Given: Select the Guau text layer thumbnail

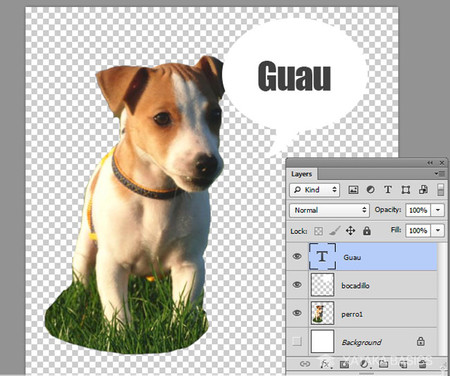Looking at the screenshot, I should (x=322, y=256).
